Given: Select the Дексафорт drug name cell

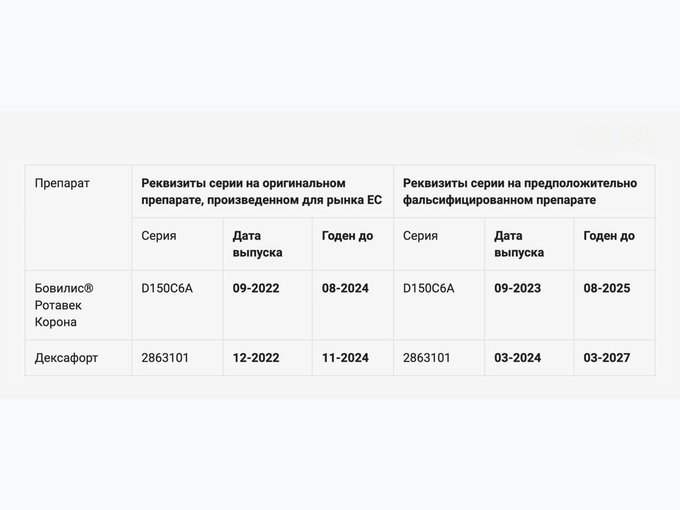Looking at the screenshot, I should tap(78, 358).
